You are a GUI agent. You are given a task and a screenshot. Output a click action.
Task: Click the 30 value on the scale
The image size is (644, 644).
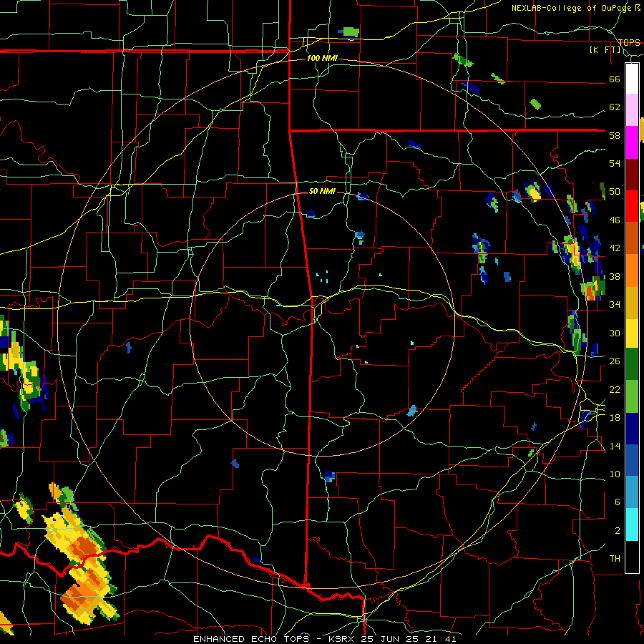click(x=615, y=333)
